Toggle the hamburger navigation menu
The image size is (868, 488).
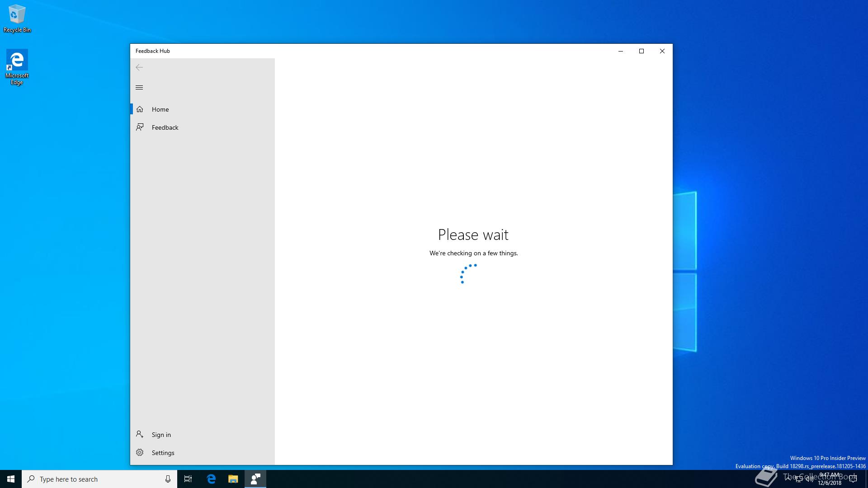coord(139,88)
